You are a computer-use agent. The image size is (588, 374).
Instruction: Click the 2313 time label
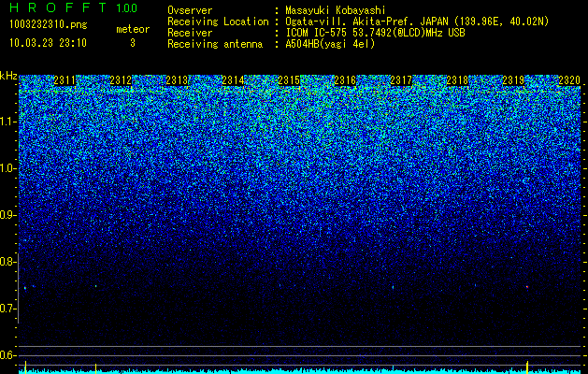point(177,80)
